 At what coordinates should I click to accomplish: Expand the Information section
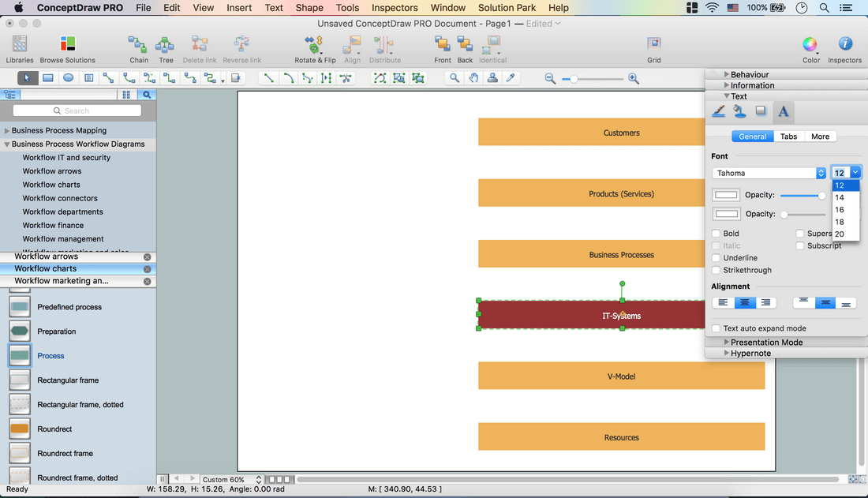[x=727, y=85]
